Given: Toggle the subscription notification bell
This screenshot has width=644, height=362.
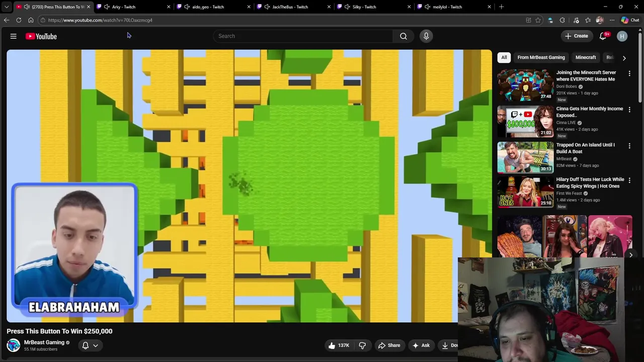Looking at the screenshot, I should [x=86, y=345].
